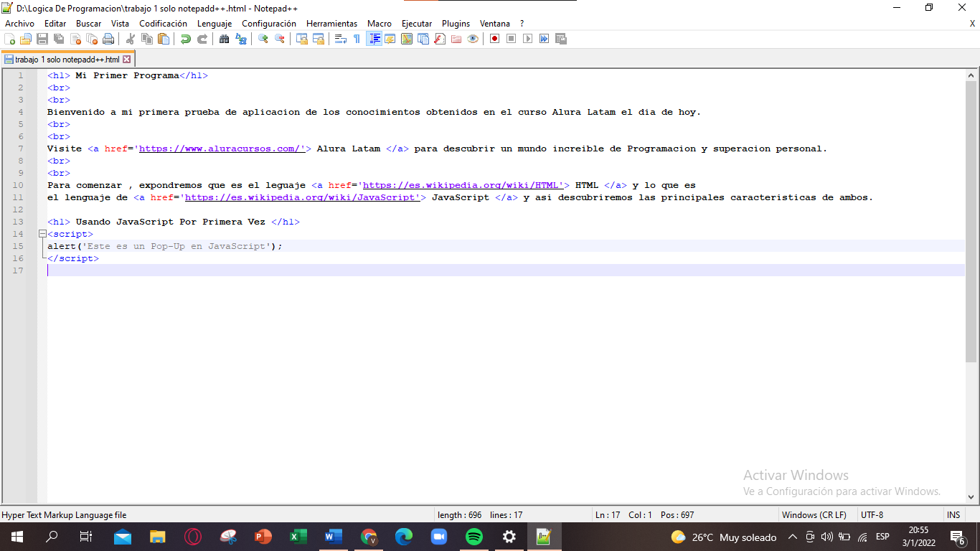This screenshot has height=551, width=980.
Task: Open the Macro menu
Action: 380,24
